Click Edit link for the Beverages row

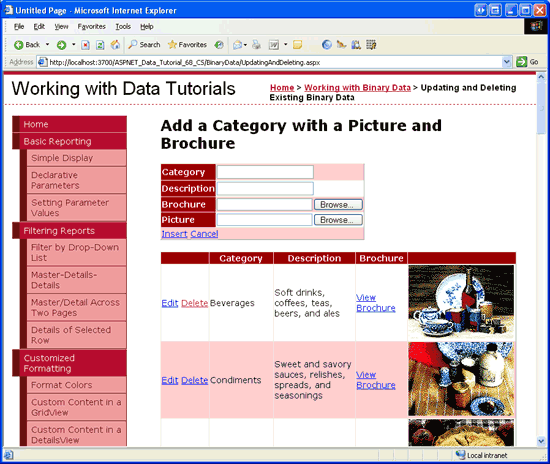170,303
